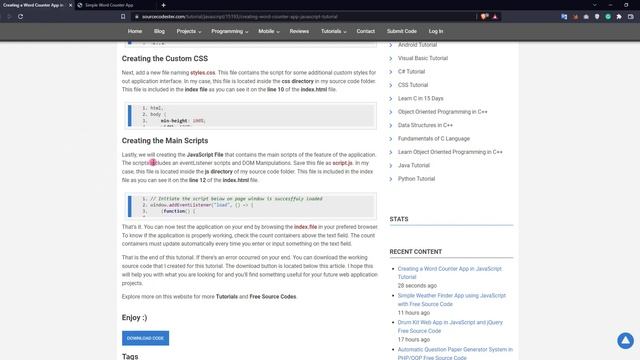The width and height of the screenshot is (640, 360).
Task: Click Submit Code in the navigation bar
Action: pos(402,31)
